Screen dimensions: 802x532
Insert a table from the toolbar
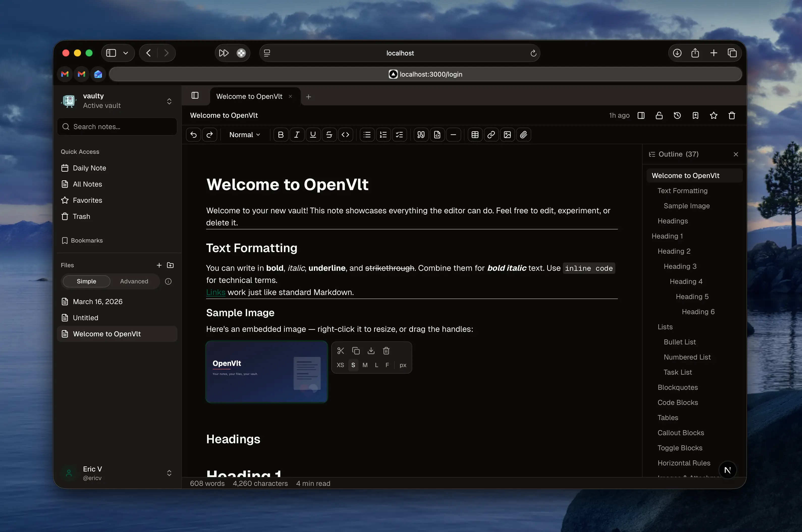[475, 135]
